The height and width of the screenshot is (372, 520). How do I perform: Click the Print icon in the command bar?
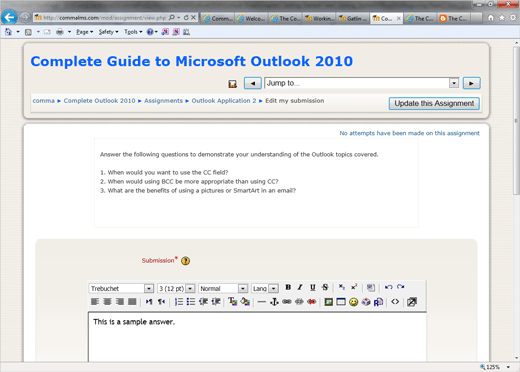tap(60, 32)
